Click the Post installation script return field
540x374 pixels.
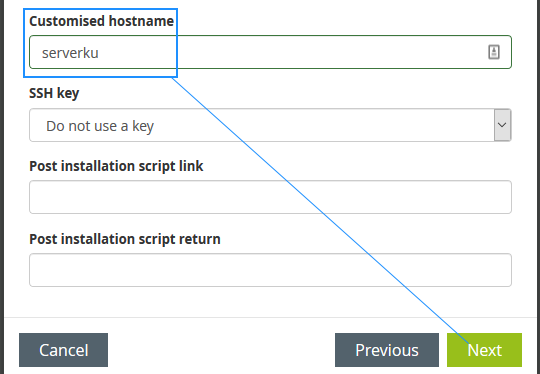coord(270,270)
